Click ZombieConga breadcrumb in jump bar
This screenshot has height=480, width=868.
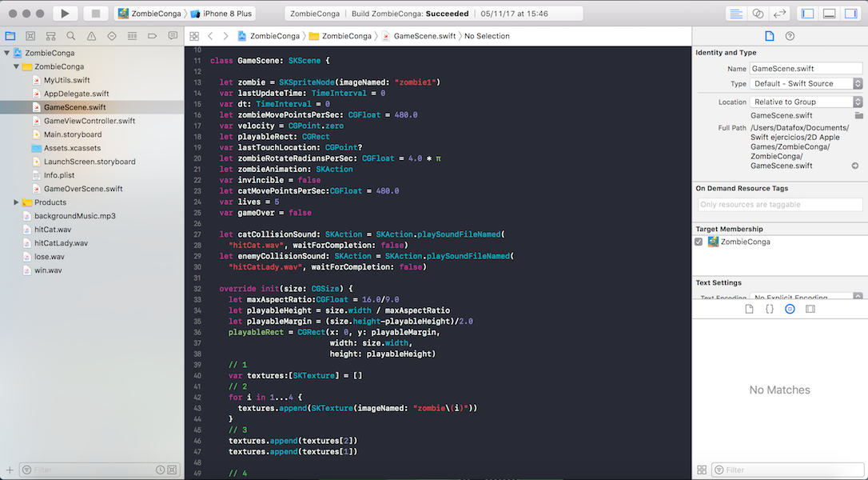point(274,36)
